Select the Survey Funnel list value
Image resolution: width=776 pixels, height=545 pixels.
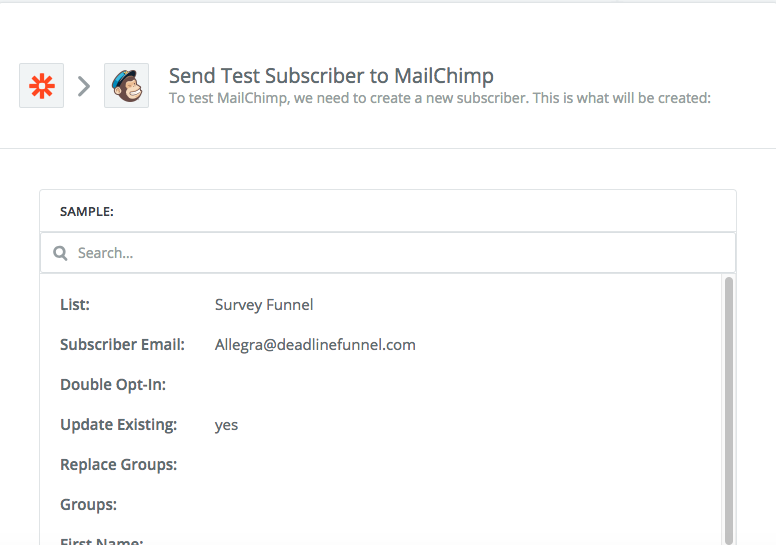(264, 305)
